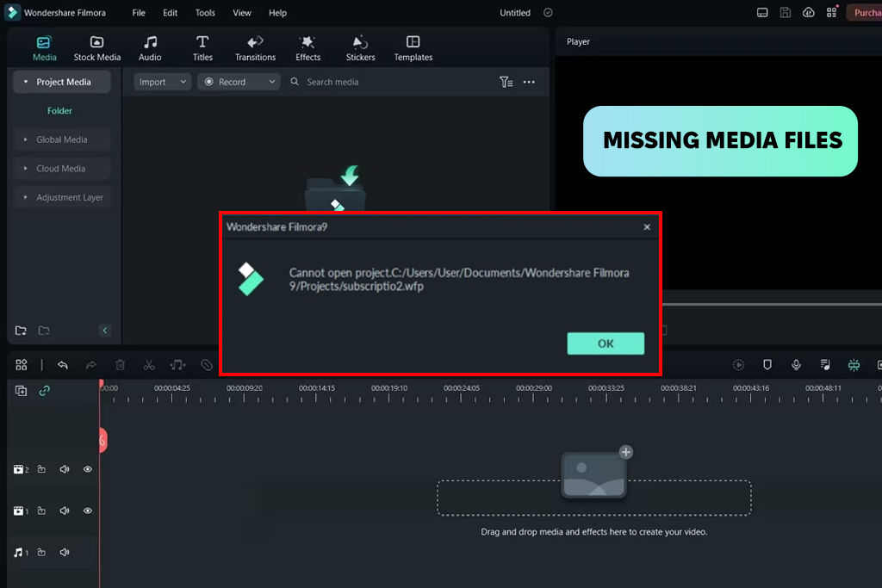The height and width of the screenshot is (588, 882).
Task: Switch to the Titles tab
Action: (x=202, y=48)
